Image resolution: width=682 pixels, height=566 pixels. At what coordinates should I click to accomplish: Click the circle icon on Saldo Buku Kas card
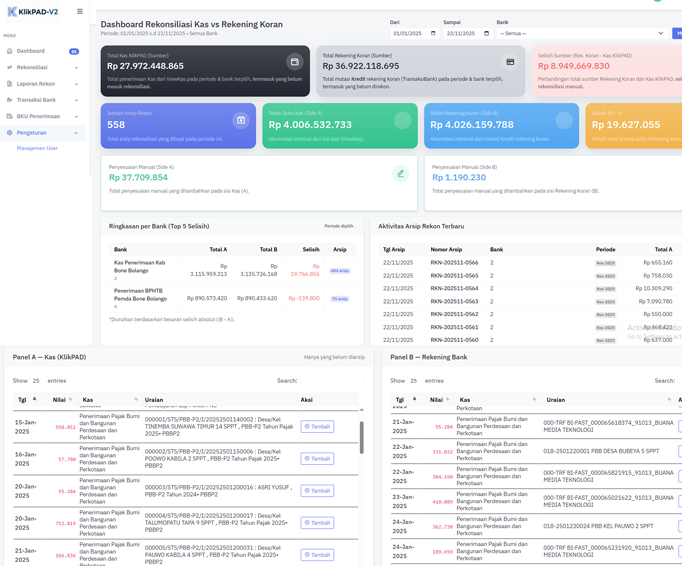pyautogui.click(x=402, y=120)
